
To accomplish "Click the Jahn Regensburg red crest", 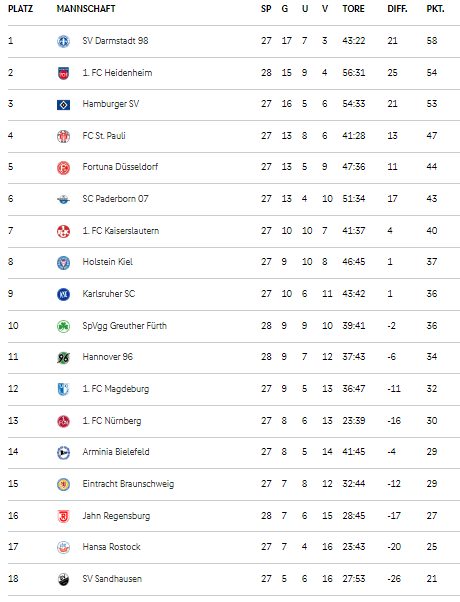I will [x=63, y=516].
